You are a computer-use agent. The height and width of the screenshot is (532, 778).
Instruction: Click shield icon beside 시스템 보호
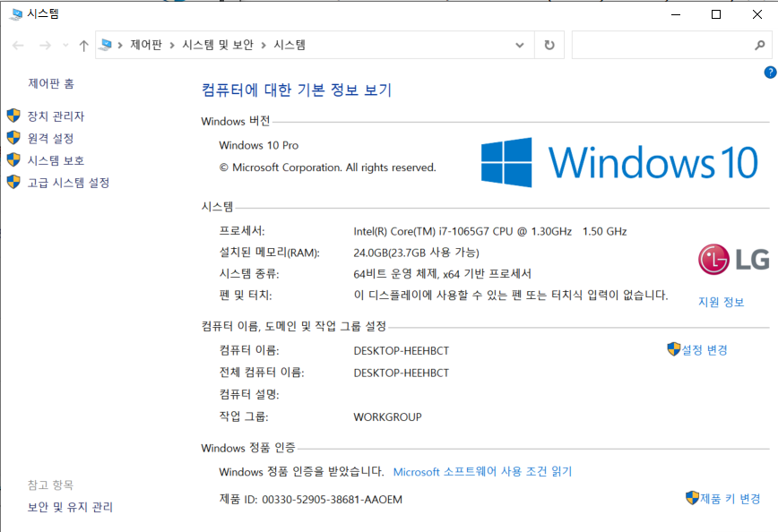[14, 159]
